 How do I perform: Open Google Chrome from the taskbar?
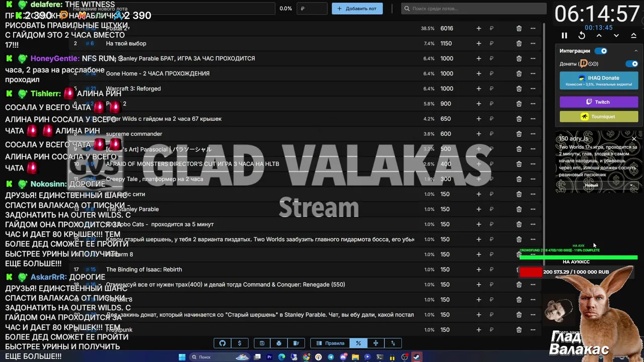coord(306,357)
